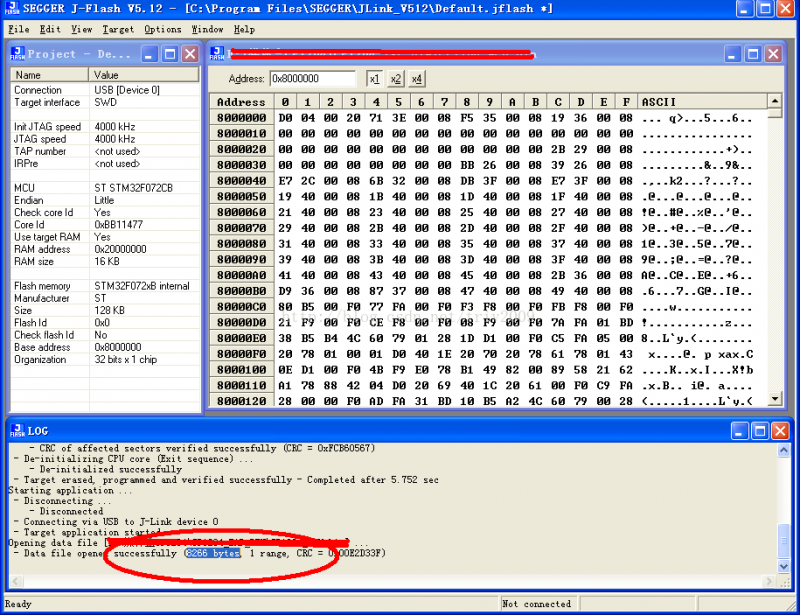Image resolution: width=800 pixels, height=615 pixels.
Task: Click LOG horizontal scroll left arrow
Action: click(x=16, y=581)
